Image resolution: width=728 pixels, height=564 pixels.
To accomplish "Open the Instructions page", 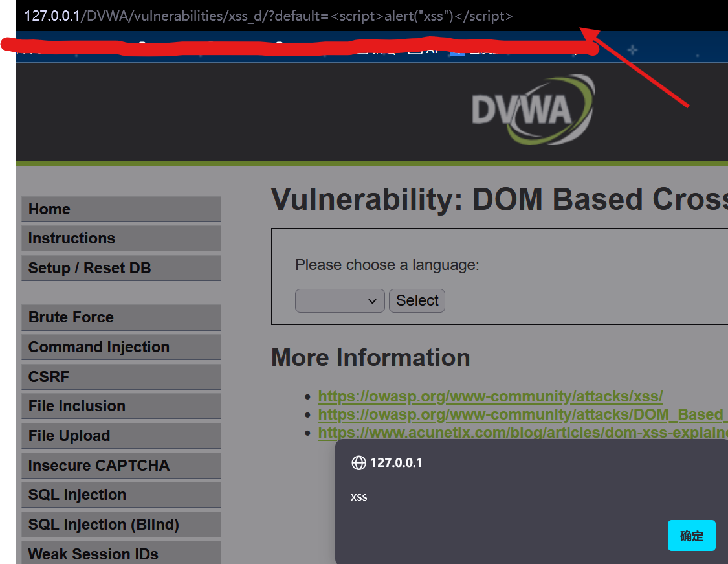I will click(x=121, y=238).
